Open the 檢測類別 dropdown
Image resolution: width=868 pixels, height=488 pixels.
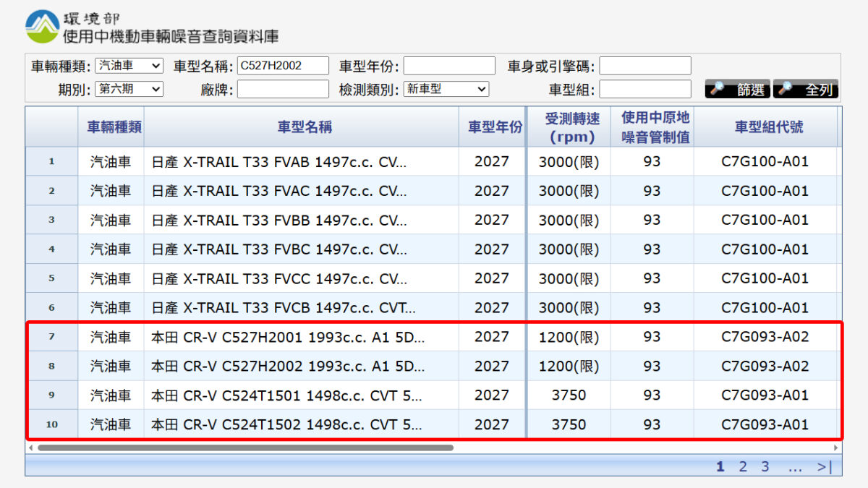[x=446, y=89]
